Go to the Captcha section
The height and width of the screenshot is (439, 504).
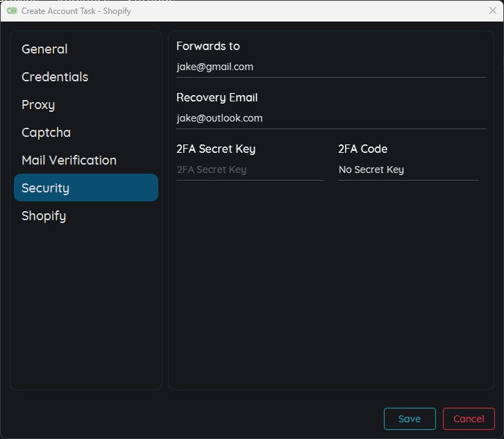[x=46, y=133]
